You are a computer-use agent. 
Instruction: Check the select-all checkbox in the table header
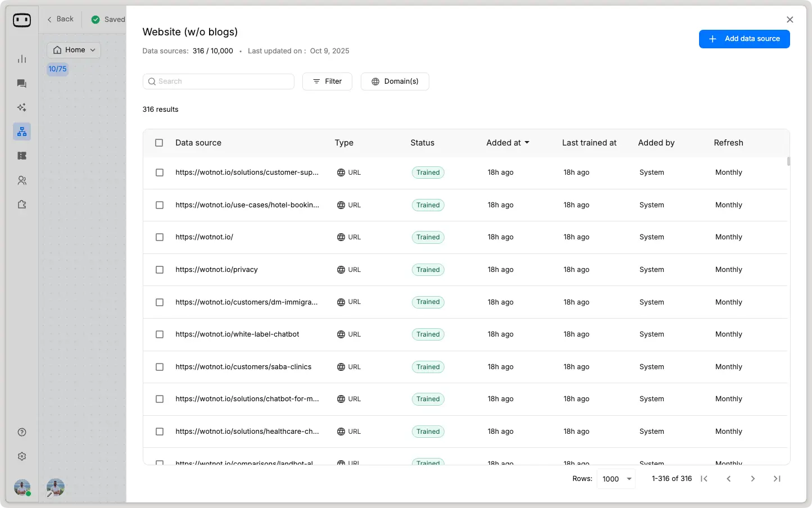click(x=158, y=143)
